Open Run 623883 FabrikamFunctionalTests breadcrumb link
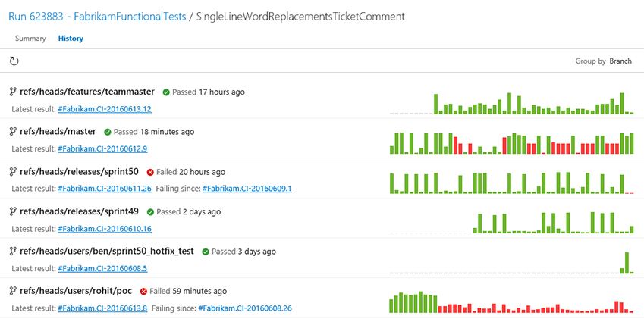644x325 pixels. (97, 17)
